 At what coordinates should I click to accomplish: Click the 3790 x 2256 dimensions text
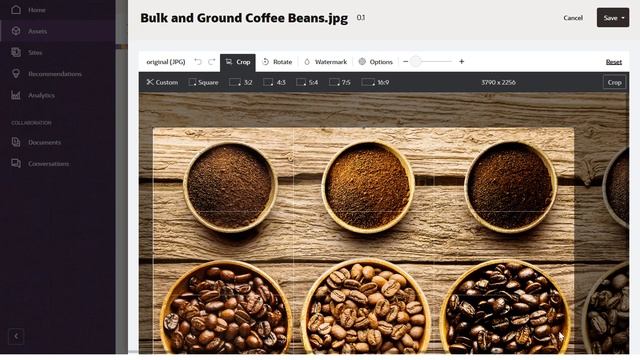click(498, 82)
